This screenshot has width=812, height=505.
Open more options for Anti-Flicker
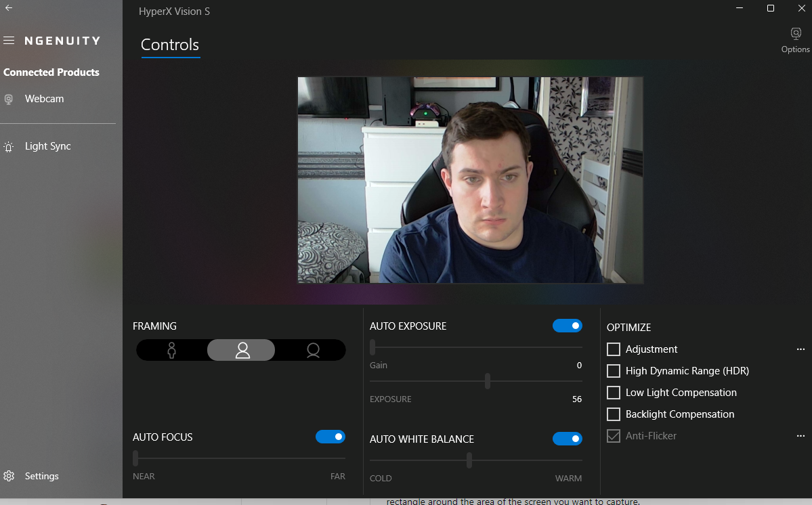tap(800, 436)
